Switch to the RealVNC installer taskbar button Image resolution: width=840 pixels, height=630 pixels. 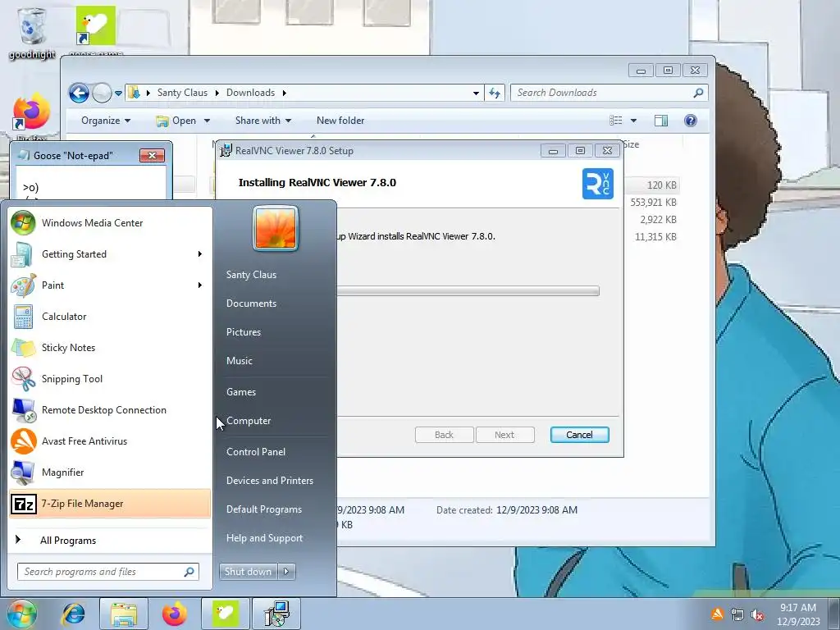click(277, 614)
